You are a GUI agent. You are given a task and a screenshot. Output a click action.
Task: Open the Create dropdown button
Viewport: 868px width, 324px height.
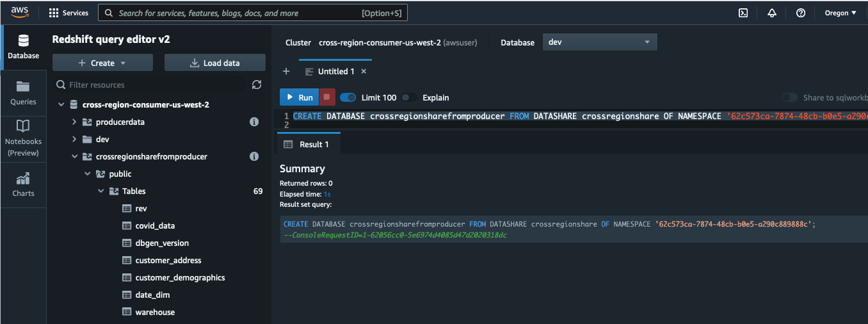pyautogui.click(x=102, y=63)
